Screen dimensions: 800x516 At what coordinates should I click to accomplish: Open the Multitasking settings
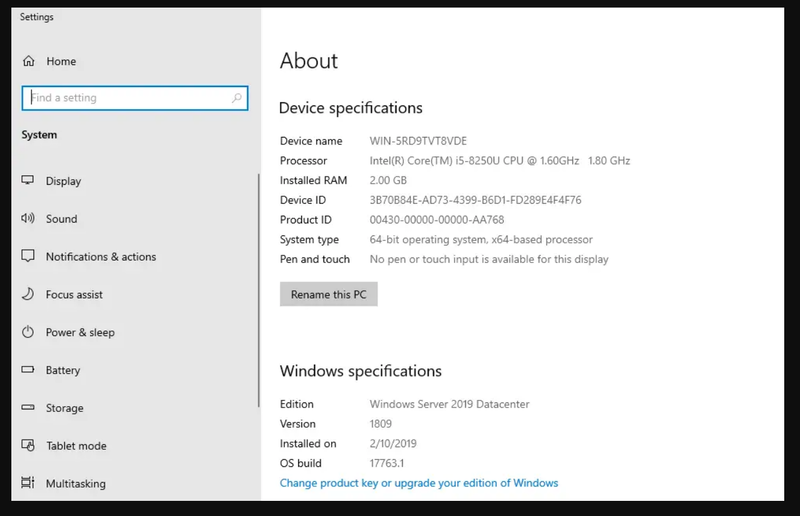tap(76, 483)
